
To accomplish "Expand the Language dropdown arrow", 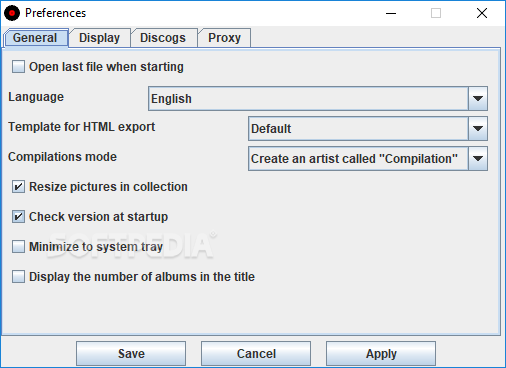I will (478, 99).
